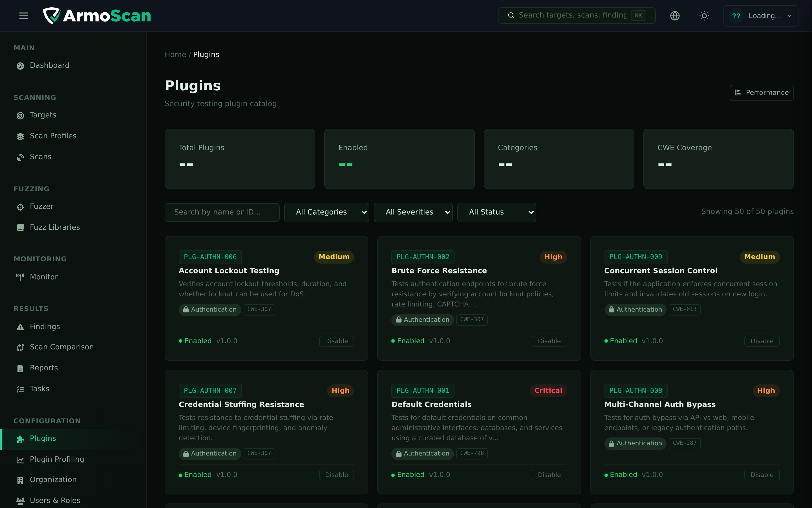Open Scan Profiles section
The height and width of the screenshot is (508, 812).
pos(73,136)
